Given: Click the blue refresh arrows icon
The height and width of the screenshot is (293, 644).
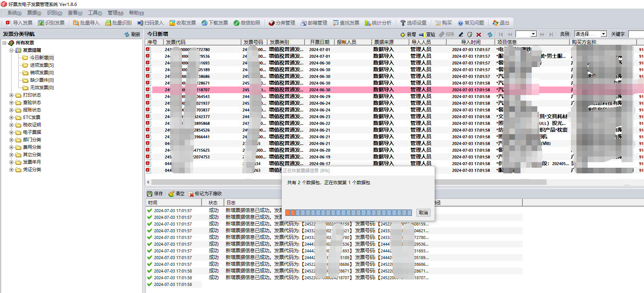Looking at the screenshot, I should (490, 34).
